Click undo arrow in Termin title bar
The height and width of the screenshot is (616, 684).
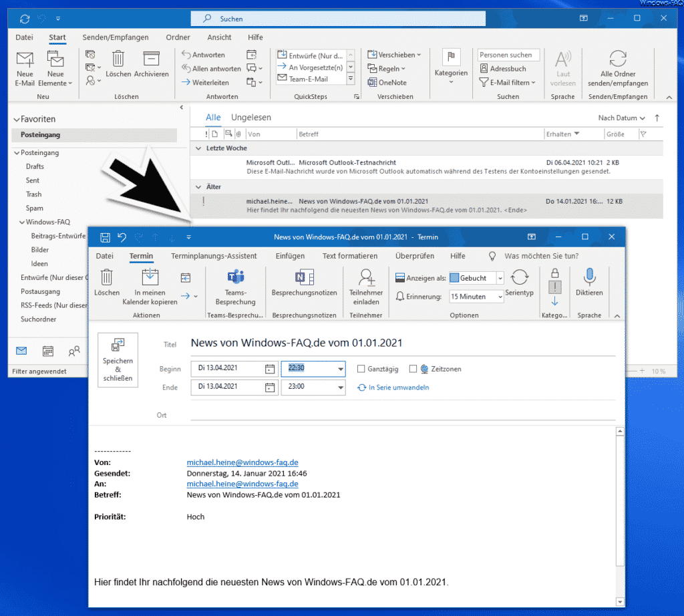tap(122, 237)
